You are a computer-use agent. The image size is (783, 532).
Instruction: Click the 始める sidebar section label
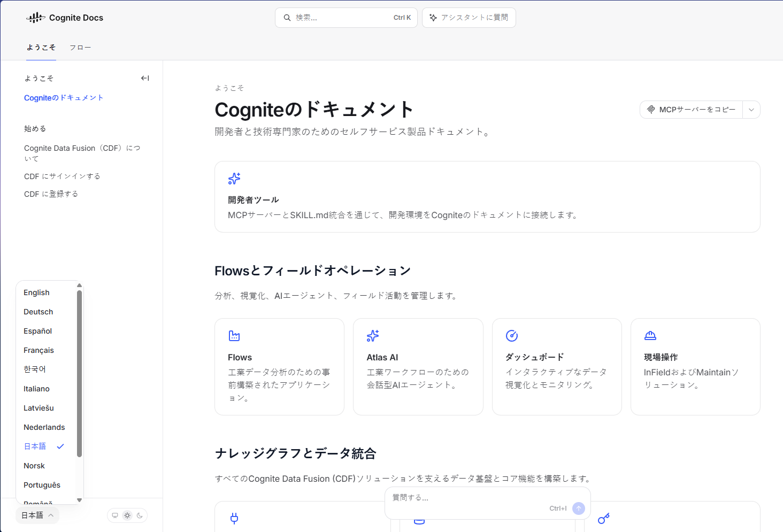(x=35, y=129)
